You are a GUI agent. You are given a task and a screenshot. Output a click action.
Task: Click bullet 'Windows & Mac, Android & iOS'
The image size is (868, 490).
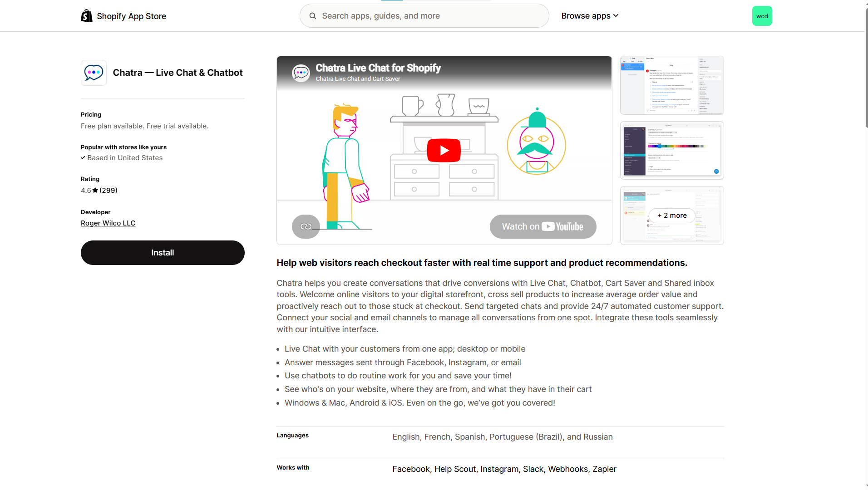point(420,403)
